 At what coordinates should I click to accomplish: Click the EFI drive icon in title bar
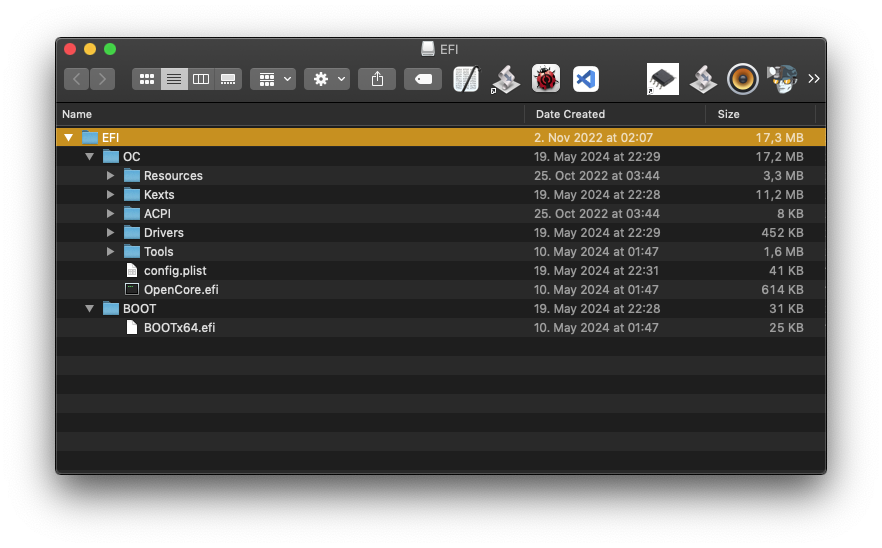point(428,49)
